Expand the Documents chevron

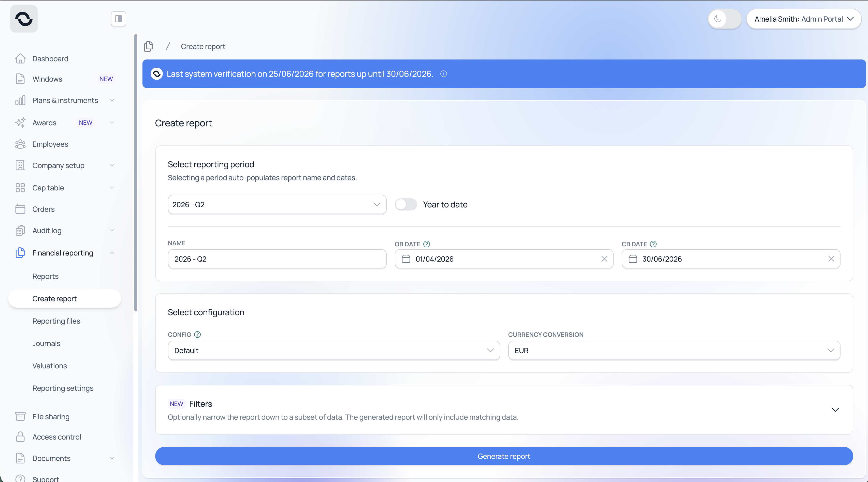[x=112, y=458]
